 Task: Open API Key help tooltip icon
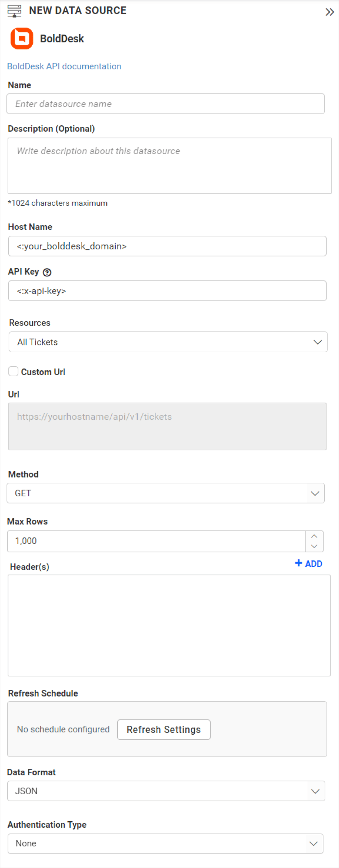pyautogui.click(x=47, y=272)
